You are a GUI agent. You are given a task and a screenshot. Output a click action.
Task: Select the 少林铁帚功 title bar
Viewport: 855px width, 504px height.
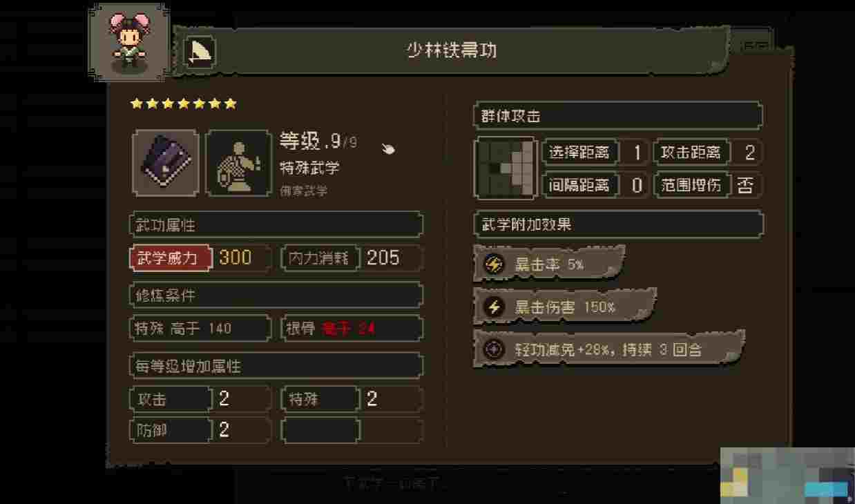[x=452, y=50]
